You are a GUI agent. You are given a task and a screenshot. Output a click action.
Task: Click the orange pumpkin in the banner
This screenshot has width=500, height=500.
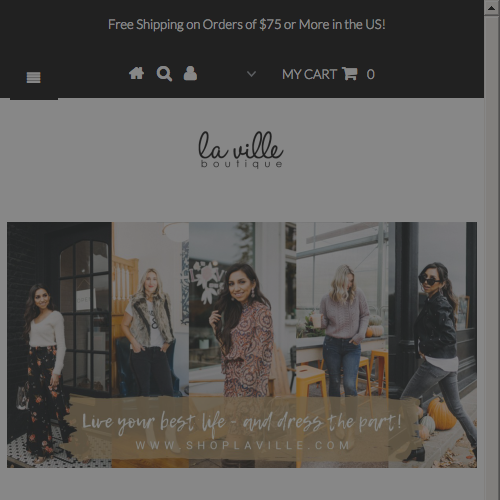[441, 414]
